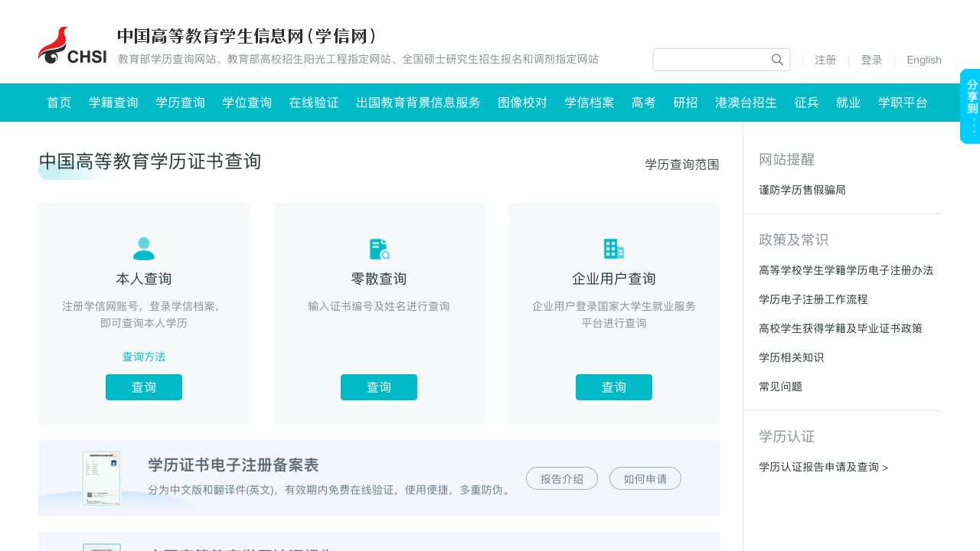Open 学历认证报告申请及查询 link

(824, 467)
